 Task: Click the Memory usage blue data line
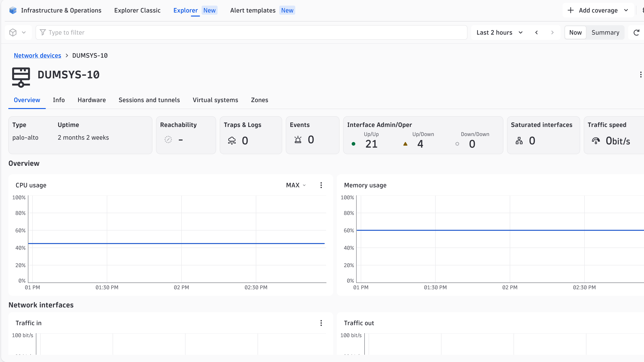[500, 230]
